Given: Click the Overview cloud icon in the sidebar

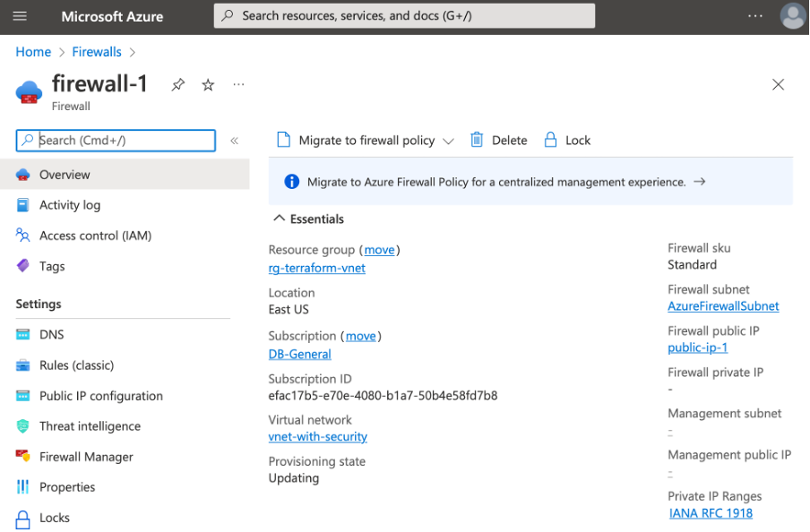Looking at the screenshot, I should click(x=22, y=175).
